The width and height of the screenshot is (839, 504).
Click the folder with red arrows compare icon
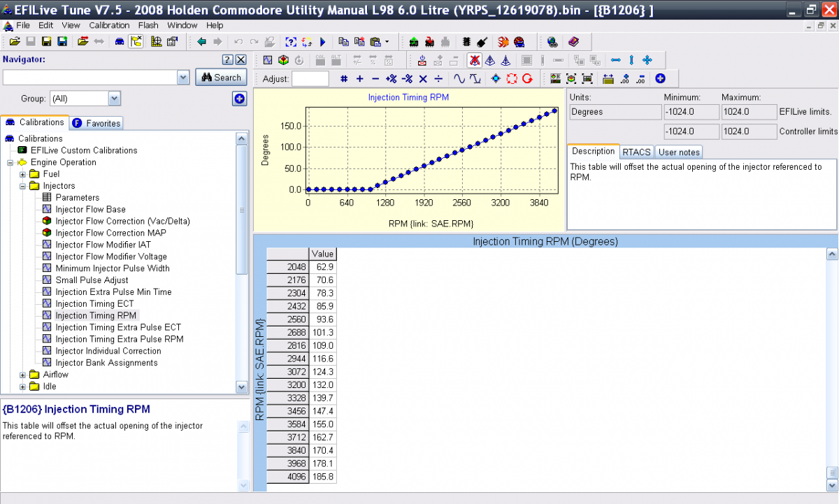point(83,41)
